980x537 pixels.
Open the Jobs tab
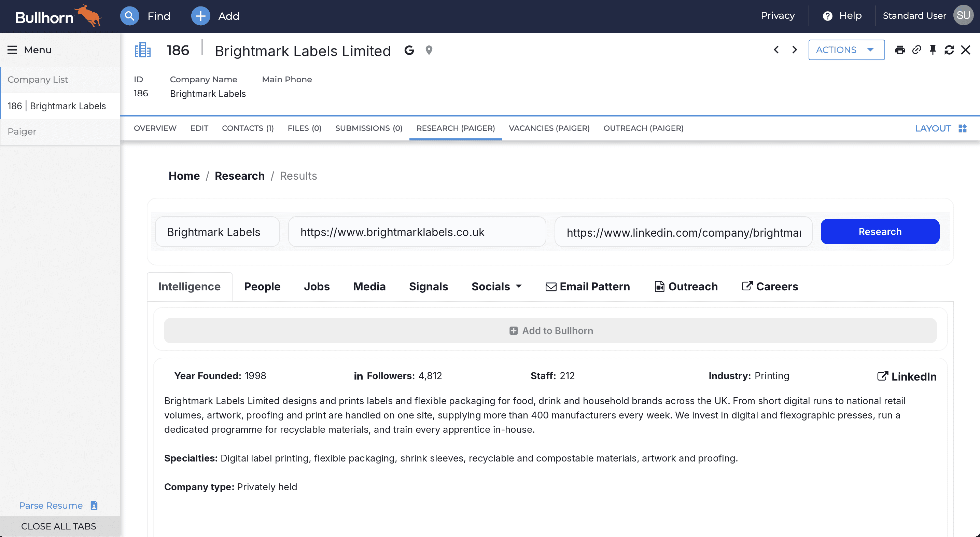coord(317,287)
